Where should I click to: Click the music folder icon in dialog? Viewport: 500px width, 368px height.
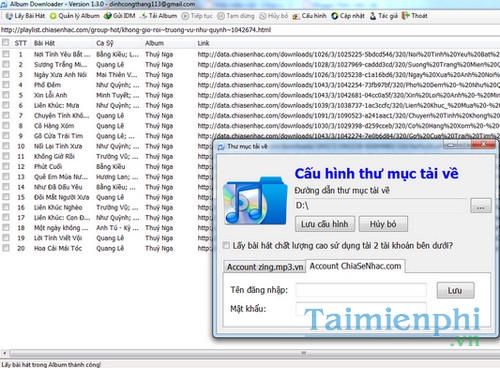pyautogui.click(x=255, y=201)
